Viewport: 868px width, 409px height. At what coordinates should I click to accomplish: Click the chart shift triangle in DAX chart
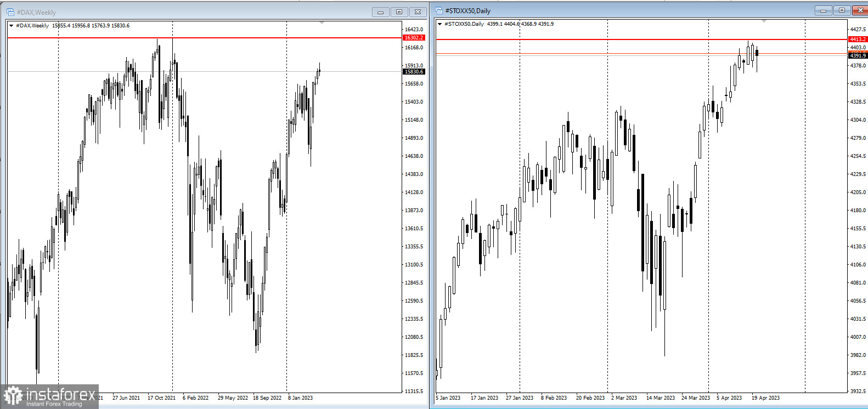[322, 22]
